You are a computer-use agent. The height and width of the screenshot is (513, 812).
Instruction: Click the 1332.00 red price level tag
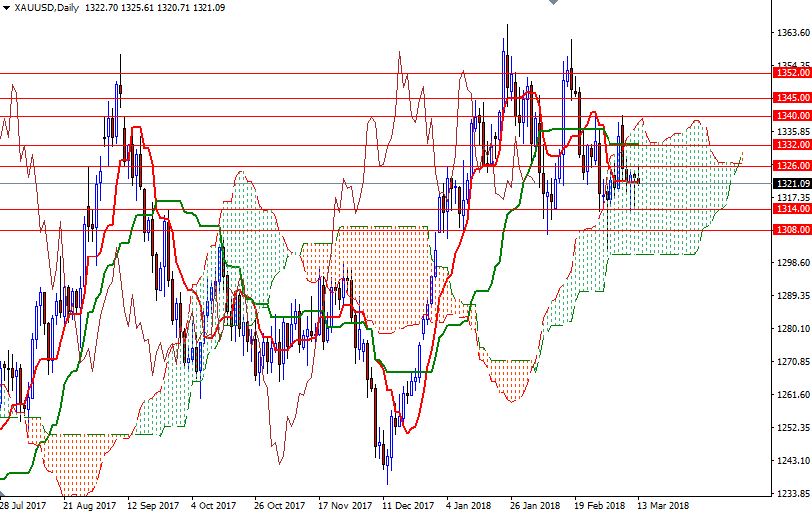[x=792, y=145]
